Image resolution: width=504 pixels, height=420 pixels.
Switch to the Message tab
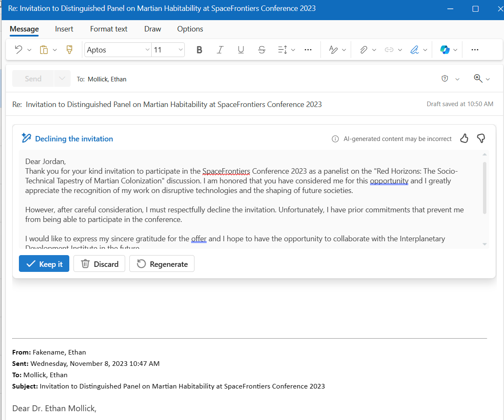[24, 29]
